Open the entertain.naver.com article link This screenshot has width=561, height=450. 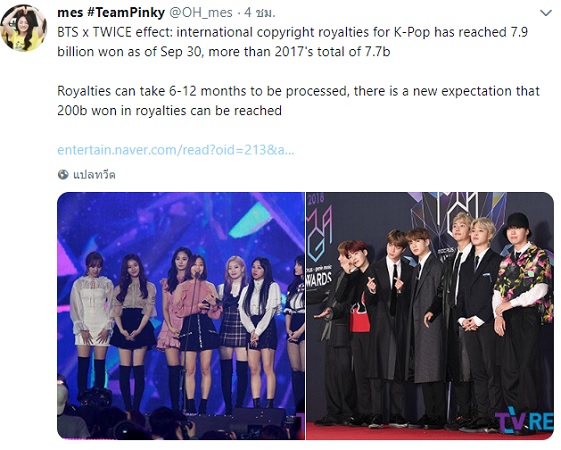[x=176, y=150]
